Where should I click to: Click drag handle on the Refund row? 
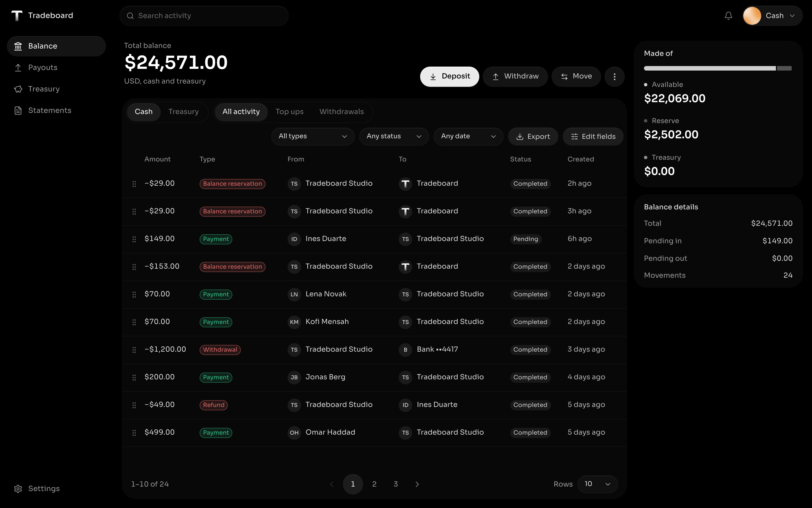point(134,405)
